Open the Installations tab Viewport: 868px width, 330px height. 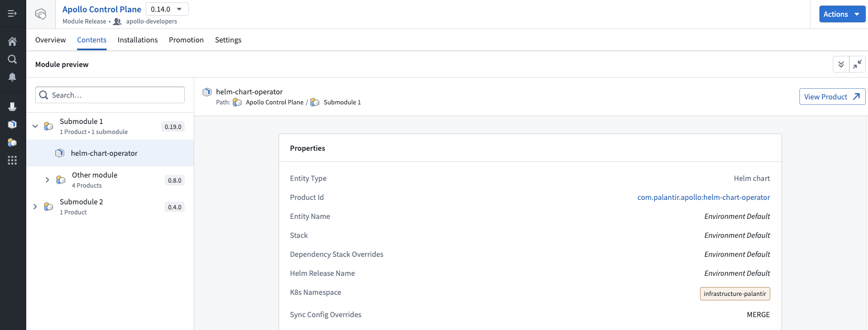(x=138, y=40)
